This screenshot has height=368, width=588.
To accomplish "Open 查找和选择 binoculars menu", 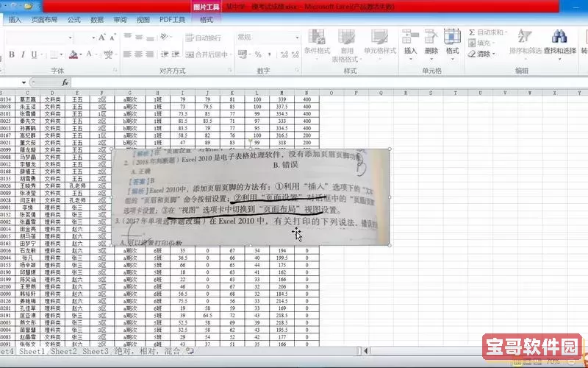I will click(x=560, y=43).
